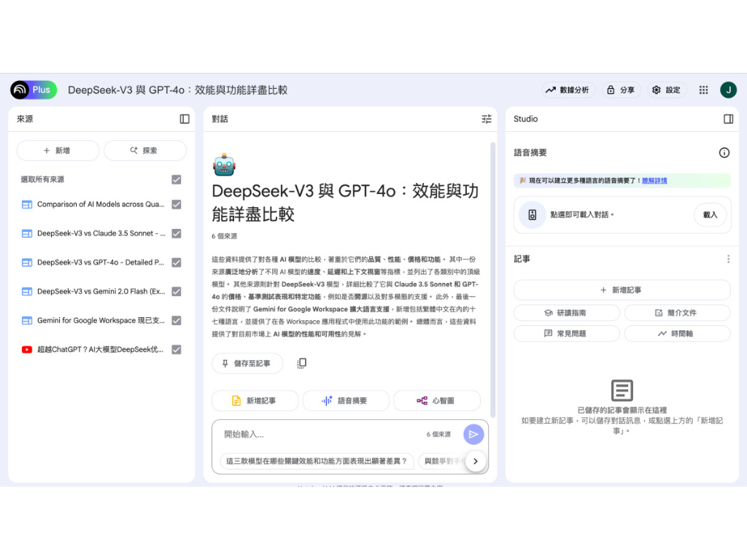Open 設定 settings with gear icon

(x=667, y=90)
